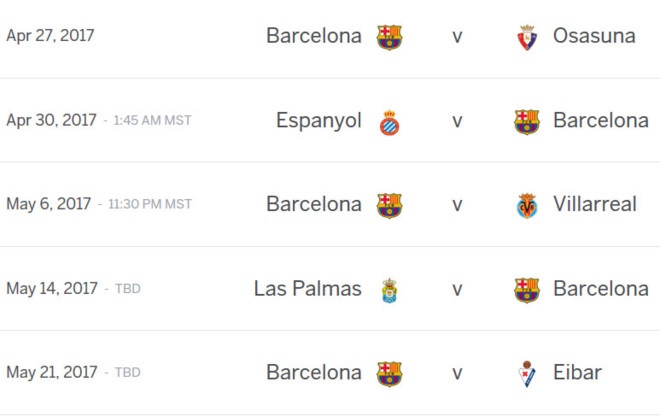Open the Las Palmas crest
Image resolution: width=660 pixels, height=417 pixels.
click(389, 290)
